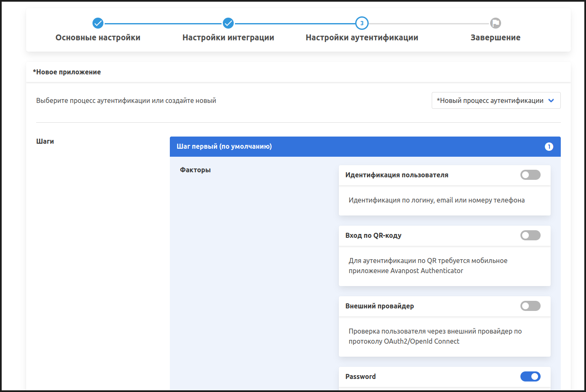
Task: Click the number 1 badge in step header
Action: coord(549,147)
